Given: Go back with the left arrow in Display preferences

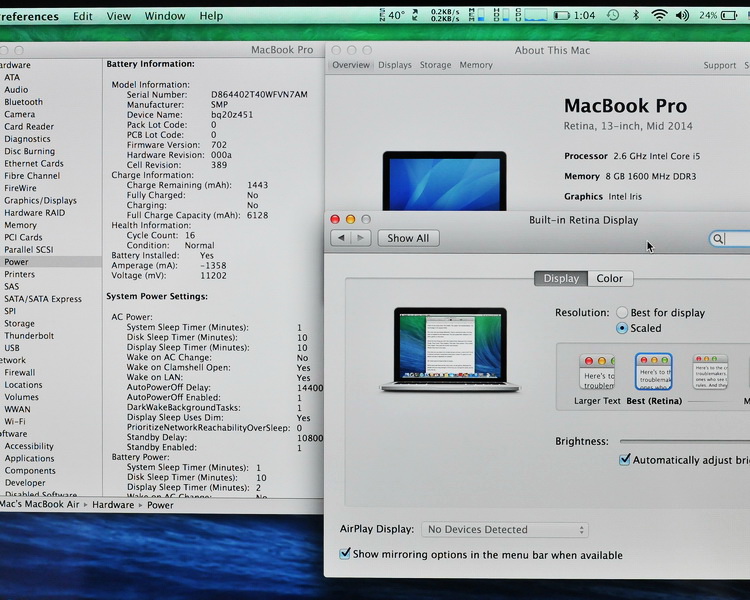Looking at the screenshot, I should (341, 238).
